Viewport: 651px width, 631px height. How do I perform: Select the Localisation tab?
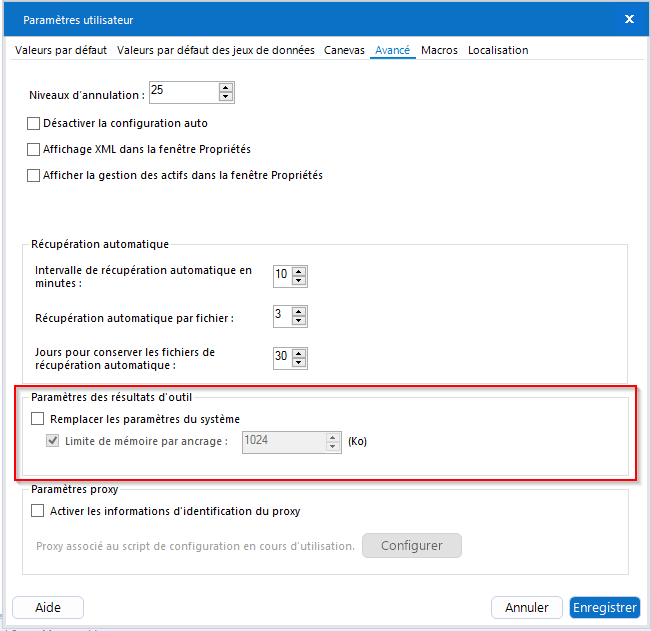[x=498, y=50]
